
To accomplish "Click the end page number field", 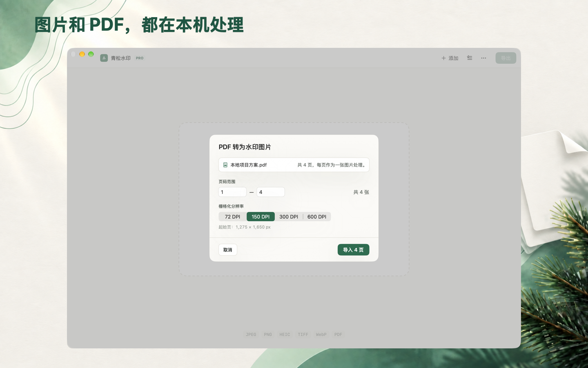I will pyautogui.click(x=271, y=192).
